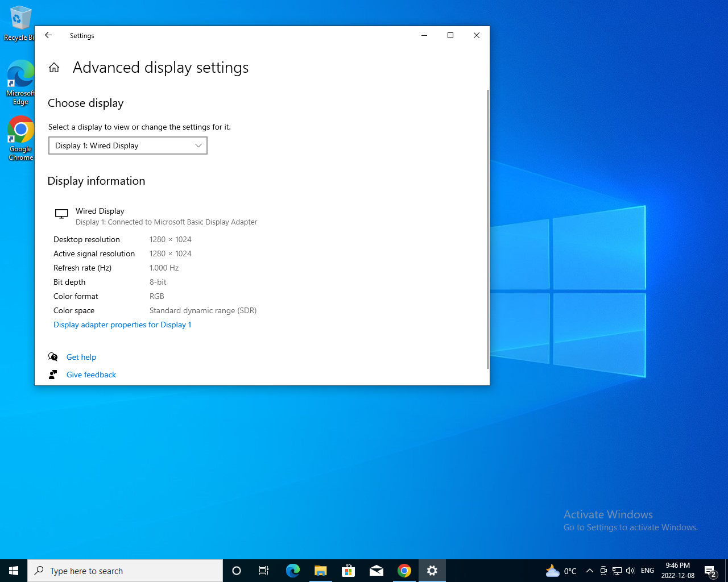Open Task View on the taskbar
Viewport: 728px width, 582px height.
(x=264, y=571)
